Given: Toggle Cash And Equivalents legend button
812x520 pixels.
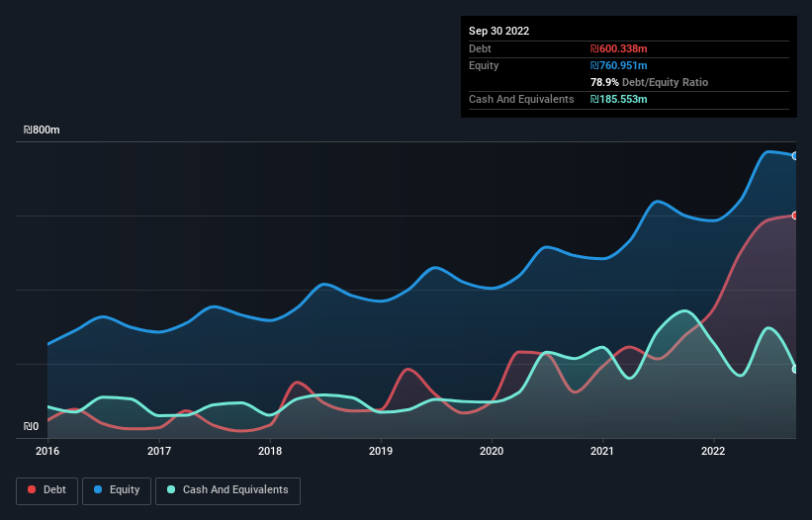Looking at the screenshot, I should click(x=227, y=490).
